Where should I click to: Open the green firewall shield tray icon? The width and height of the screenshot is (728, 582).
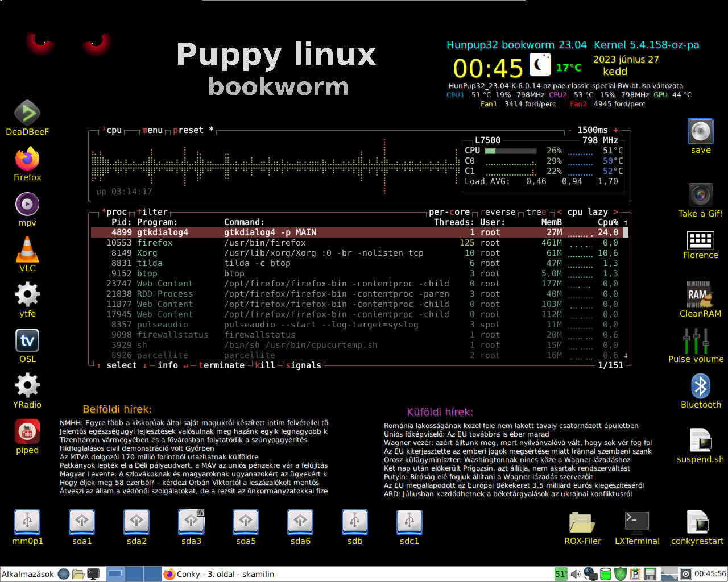pos(621,574)
